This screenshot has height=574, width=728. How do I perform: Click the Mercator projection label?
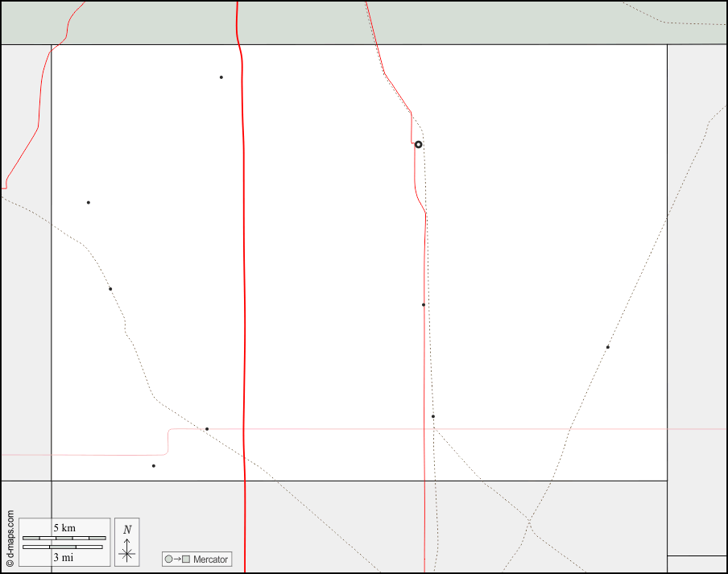[210, 560]
